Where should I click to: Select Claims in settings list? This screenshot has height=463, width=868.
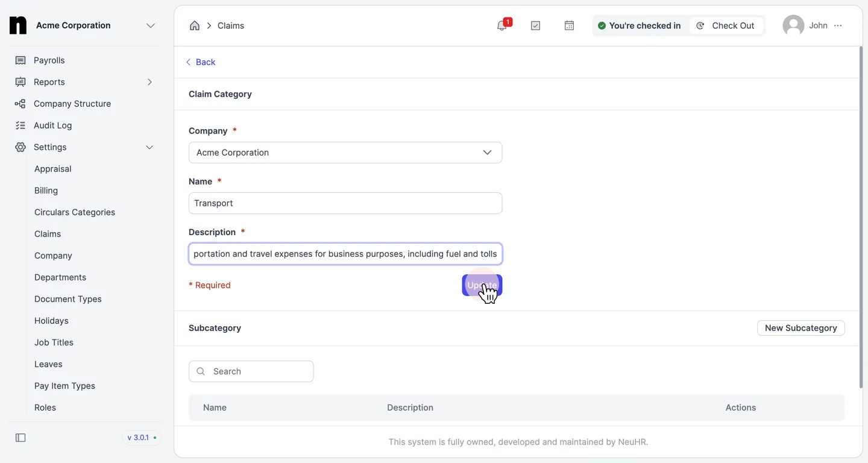click(48, 234)
